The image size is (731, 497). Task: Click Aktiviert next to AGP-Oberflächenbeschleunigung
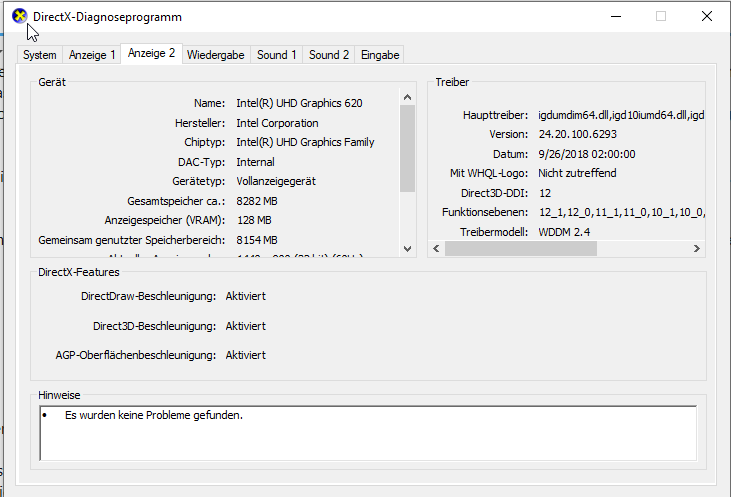coord(246,355)
